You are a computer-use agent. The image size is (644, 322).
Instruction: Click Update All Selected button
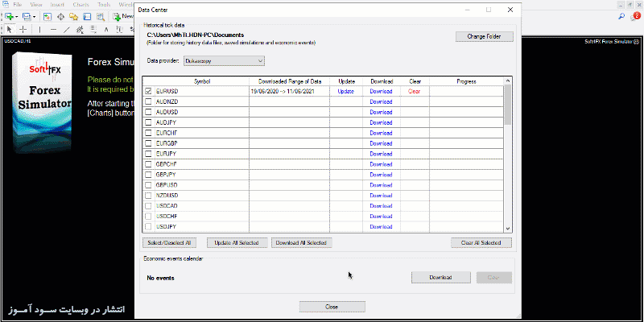[x=237, y=243]
